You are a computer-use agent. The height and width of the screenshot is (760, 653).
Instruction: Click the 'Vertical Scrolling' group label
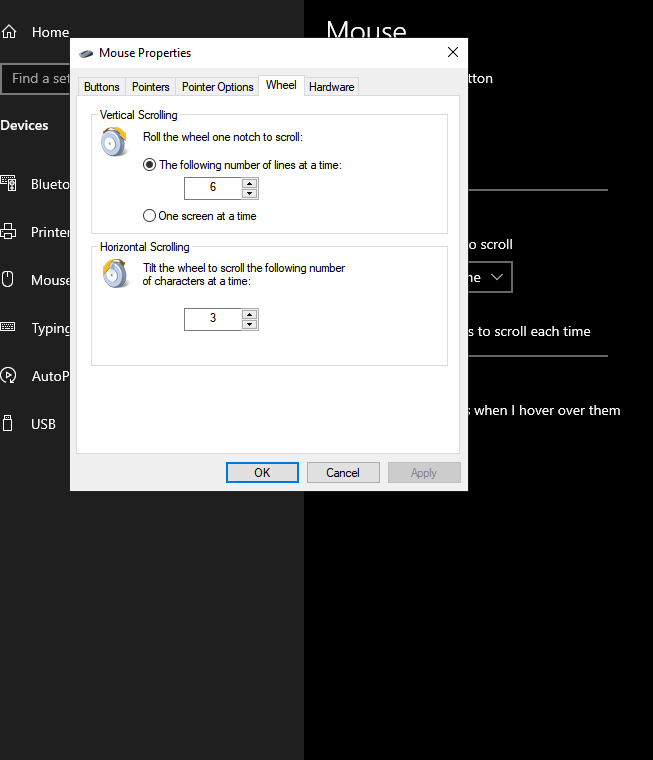(x=139, y=115)
